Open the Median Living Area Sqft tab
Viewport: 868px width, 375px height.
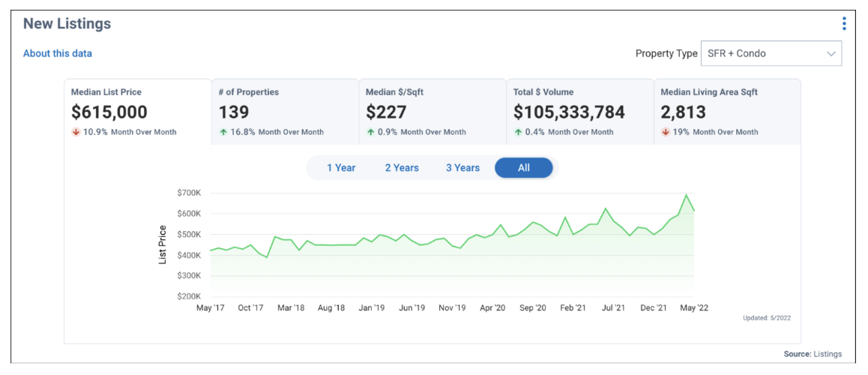(727, 112)
